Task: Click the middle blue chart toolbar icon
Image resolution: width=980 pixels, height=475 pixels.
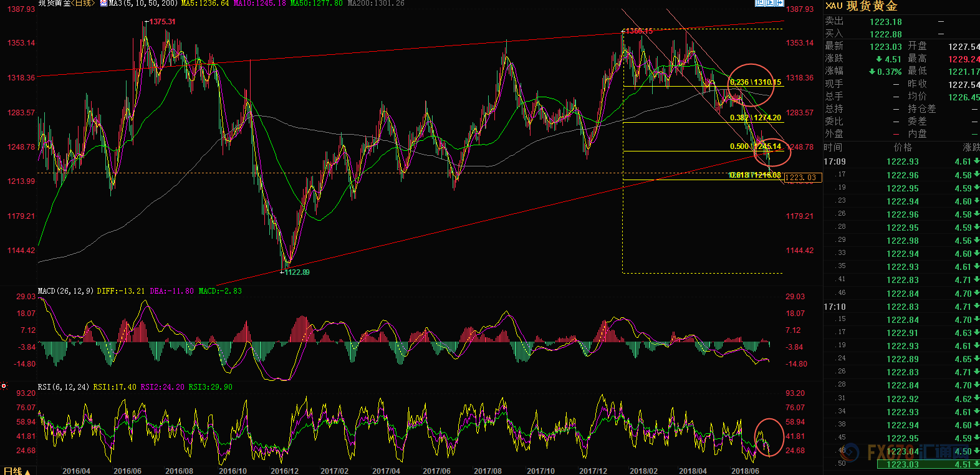Action: click(770, 2)
